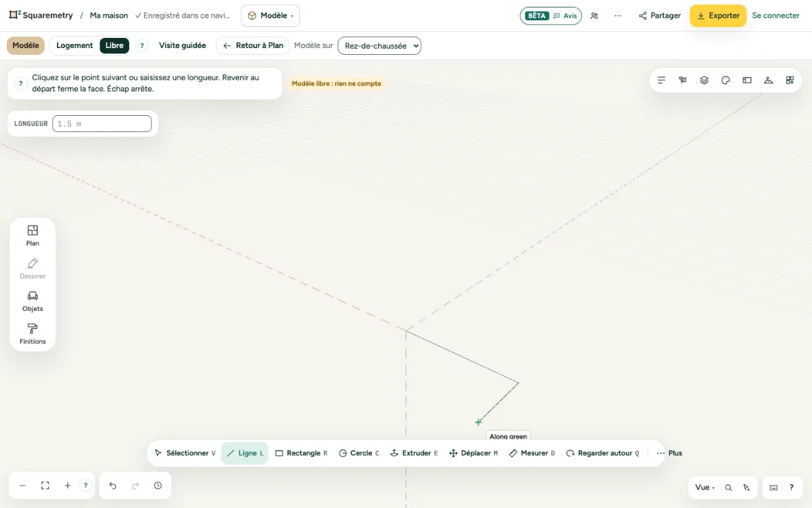Activate the Cercle tool
The width and height of the screenshot is (812, 508).
click(359, 453)
